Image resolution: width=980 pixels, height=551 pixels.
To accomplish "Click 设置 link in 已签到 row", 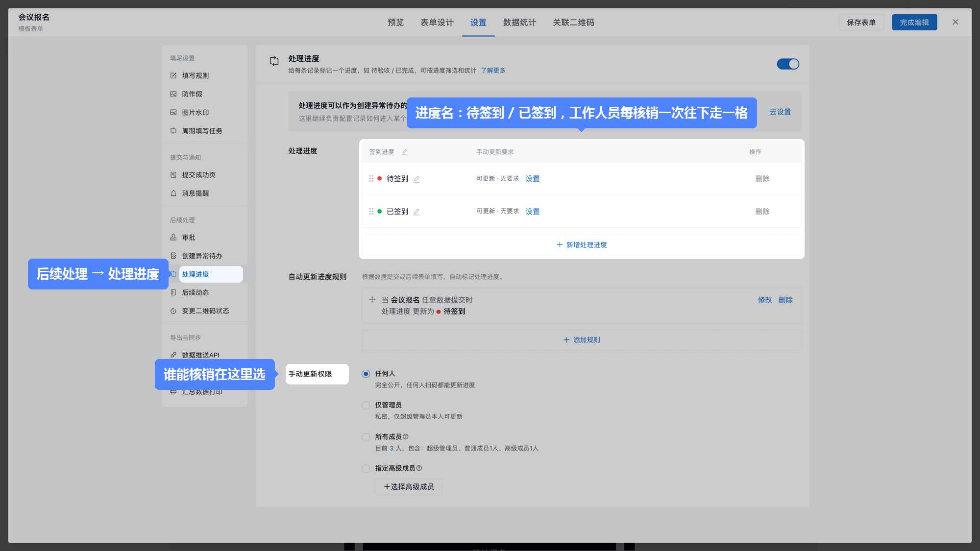I will 532,212.
